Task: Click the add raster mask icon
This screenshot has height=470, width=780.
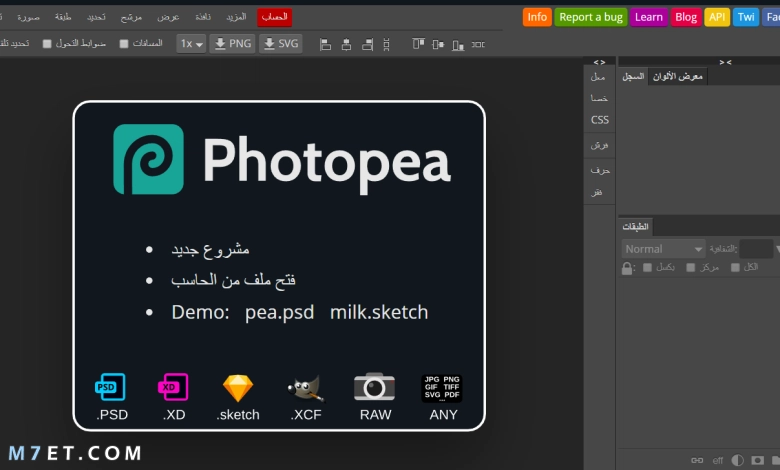Action: pyautogui.click(x=758, y=460)
